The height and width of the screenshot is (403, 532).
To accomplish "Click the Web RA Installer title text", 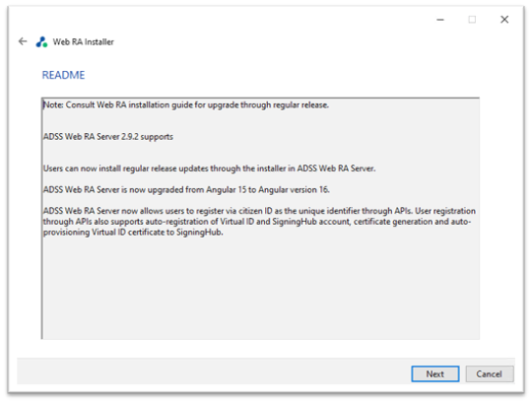I will tap(84, 42).
